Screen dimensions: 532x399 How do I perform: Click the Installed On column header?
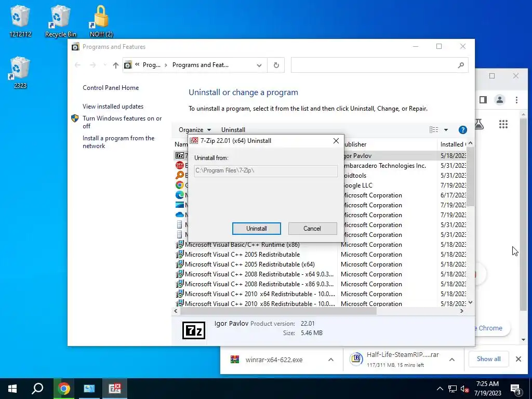453,144
